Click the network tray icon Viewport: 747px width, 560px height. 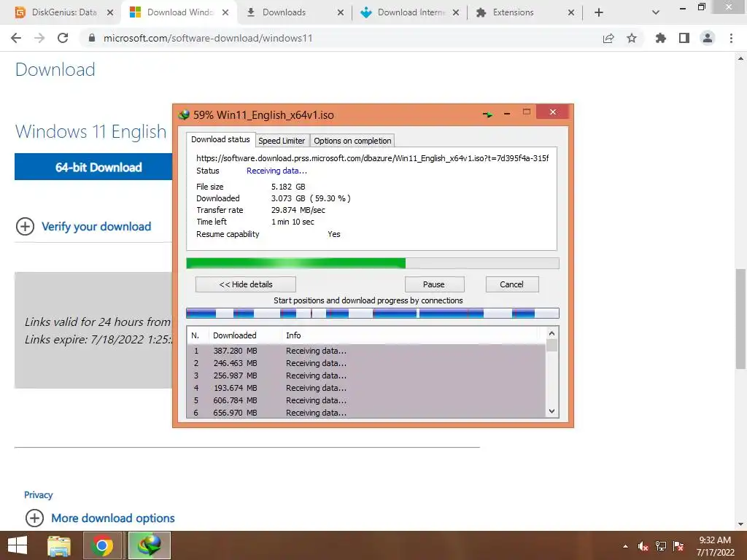(661, 546)
